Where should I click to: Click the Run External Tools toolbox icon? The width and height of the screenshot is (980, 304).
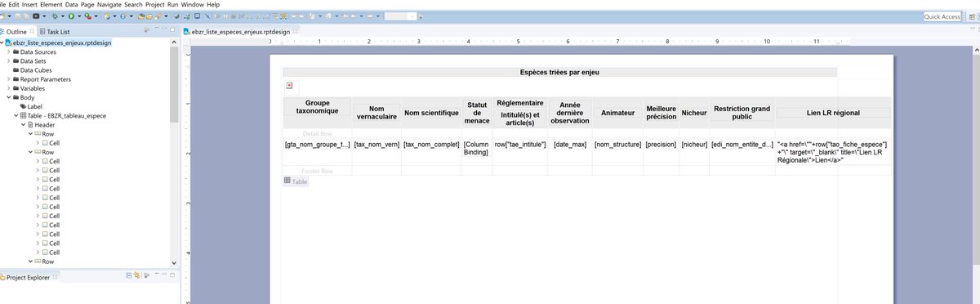(x=88, y=16)
